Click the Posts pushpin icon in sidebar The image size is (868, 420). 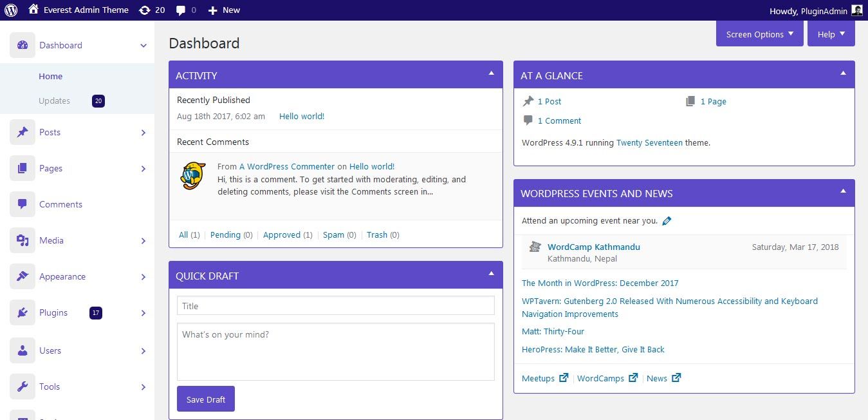23,132
